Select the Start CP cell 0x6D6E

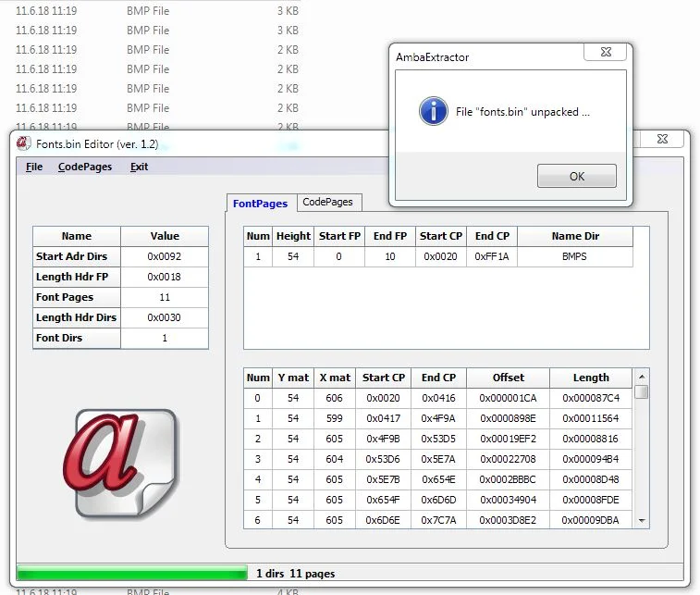point(384,520)
